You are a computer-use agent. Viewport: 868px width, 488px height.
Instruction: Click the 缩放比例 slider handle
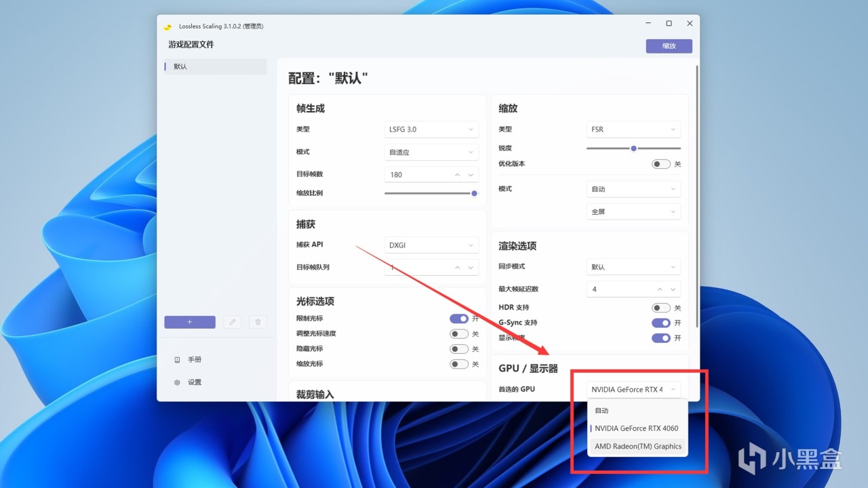(475, 193)
